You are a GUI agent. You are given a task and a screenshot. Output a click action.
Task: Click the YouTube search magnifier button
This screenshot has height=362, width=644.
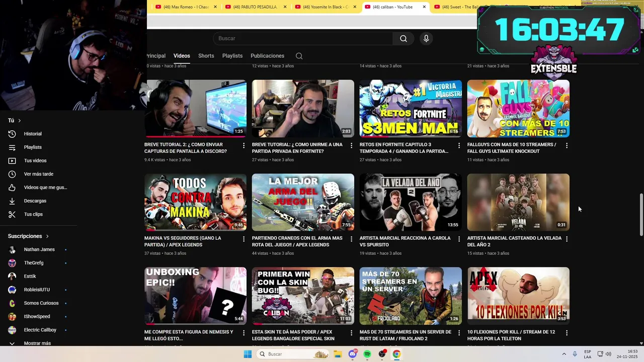(x=404, y=39)
